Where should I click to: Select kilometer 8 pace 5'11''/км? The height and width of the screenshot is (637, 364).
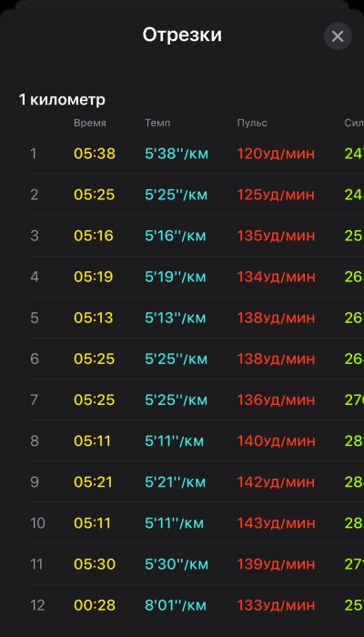point(175,441)
